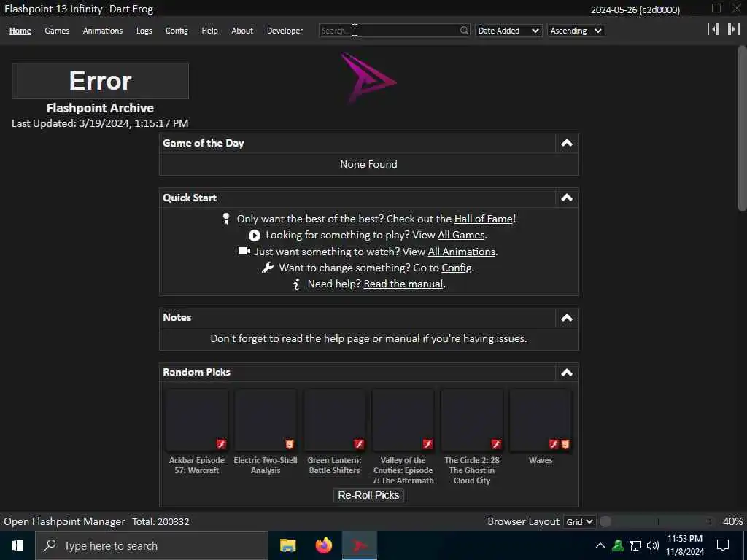Click the thumbnail zoom slider handle
This screenshot has width=747, height=560.
tap(605, 521)
